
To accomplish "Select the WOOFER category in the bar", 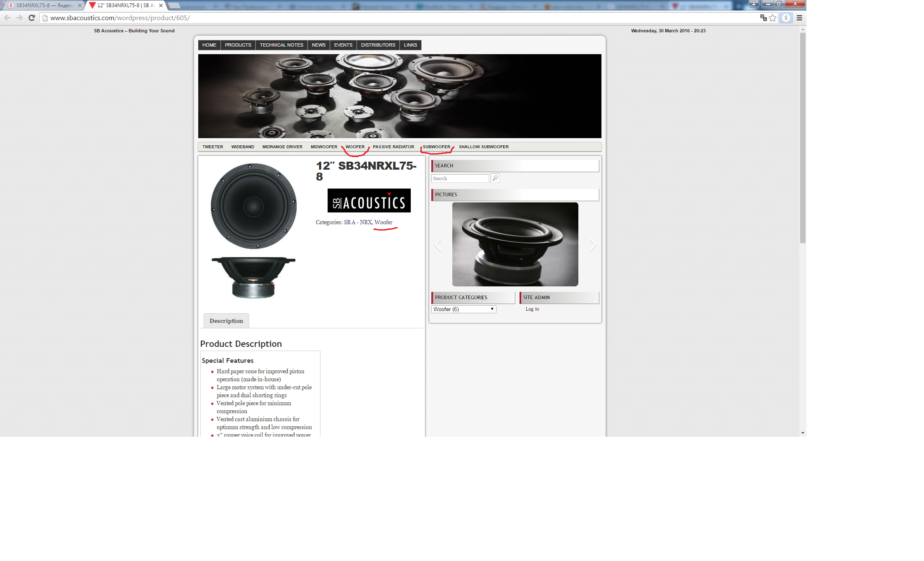I will [x=355, y=147].
